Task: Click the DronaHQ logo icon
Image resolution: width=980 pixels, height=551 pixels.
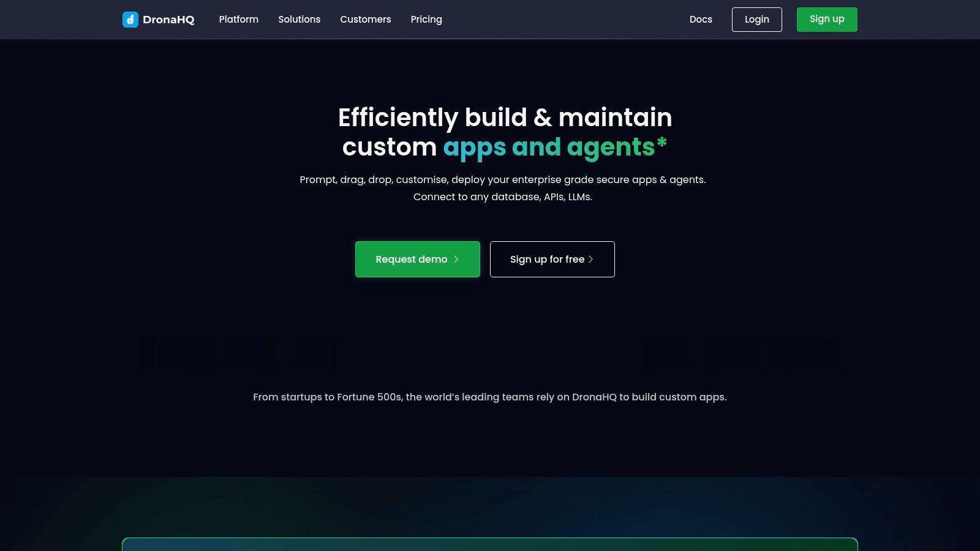Action: (x=130, y=20)
